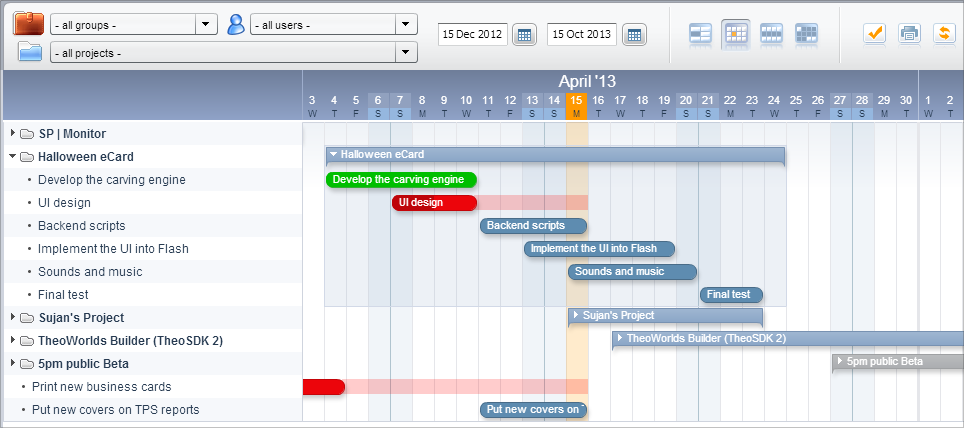Expand TheoWorlds Builder bar in the chart

pyautogui.click(x=620, y=338)
